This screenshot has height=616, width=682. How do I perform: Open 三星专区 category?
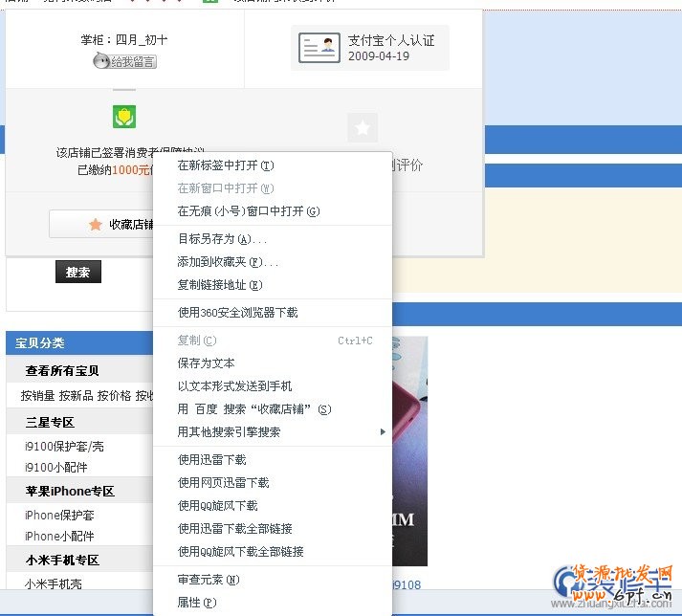coord(50,423)
